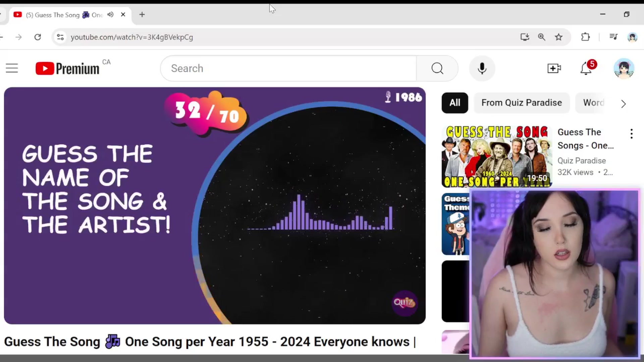644x362 pixels.
Task: Click the video player to pause
Action: point(215,206)
